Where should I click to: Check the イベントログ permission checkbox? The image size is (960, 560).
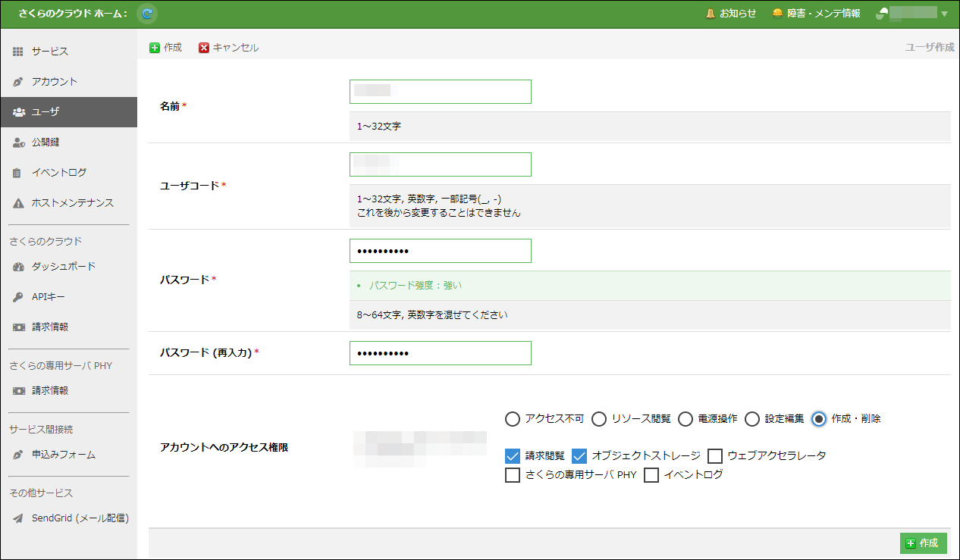651,476
